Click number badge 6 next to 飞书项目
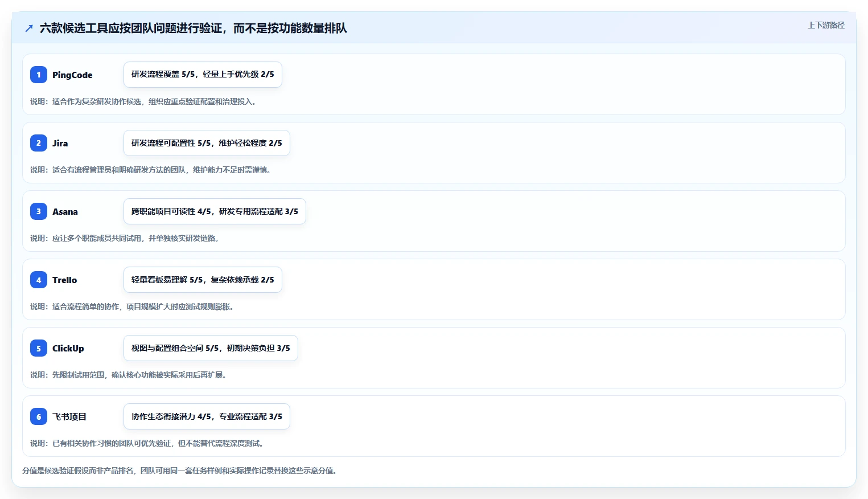 click(39, 416)
